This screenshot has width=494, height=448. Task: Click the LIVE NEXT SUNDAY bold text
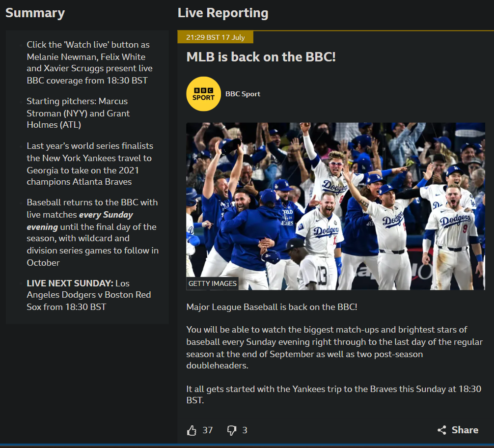point(70,283)
